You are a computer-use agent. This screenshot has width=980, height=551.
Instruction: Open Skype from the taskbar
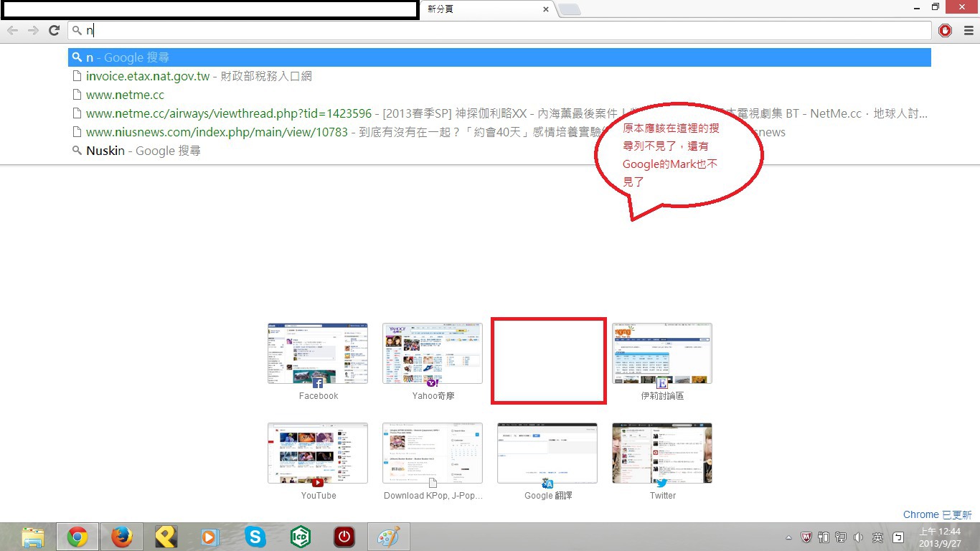coord(255,537)
